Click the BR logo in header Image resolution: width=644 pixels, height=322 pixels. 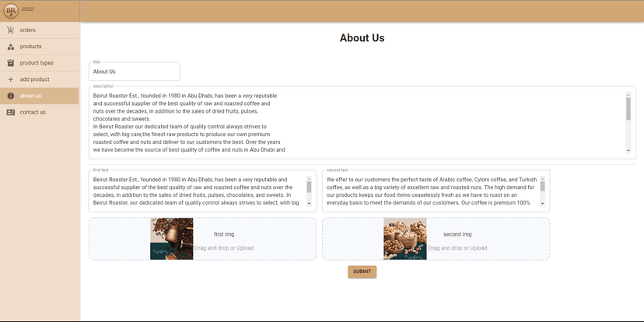click(x=12, y=11)
